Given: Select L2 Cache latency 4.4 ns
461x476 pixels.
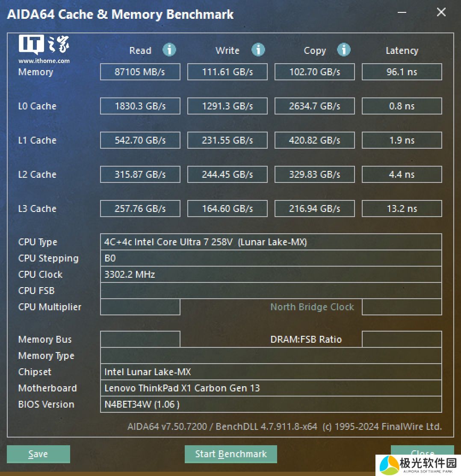Looking at the screenshot, I should tap(402, 174).
